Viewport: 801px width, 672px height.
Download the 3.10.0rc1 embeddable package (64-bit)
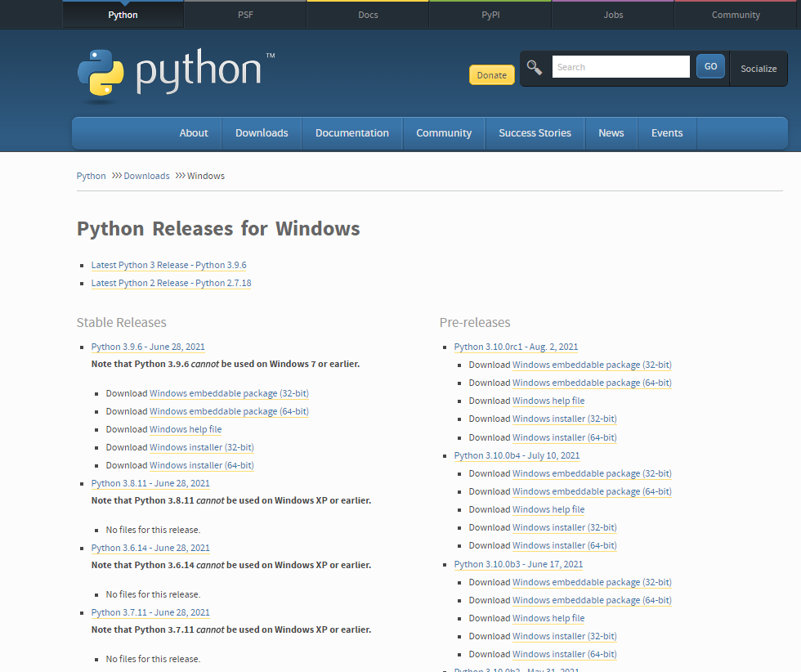tap(592, 383)
